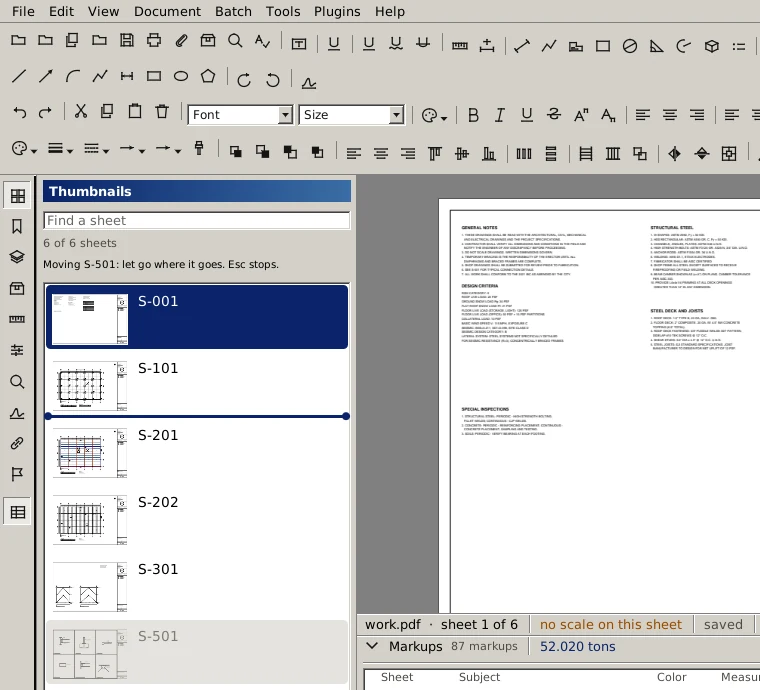The width and height of the screenshot is (760, 690).
Task: Toggle Underline formatting button
Action: [526, 115]
